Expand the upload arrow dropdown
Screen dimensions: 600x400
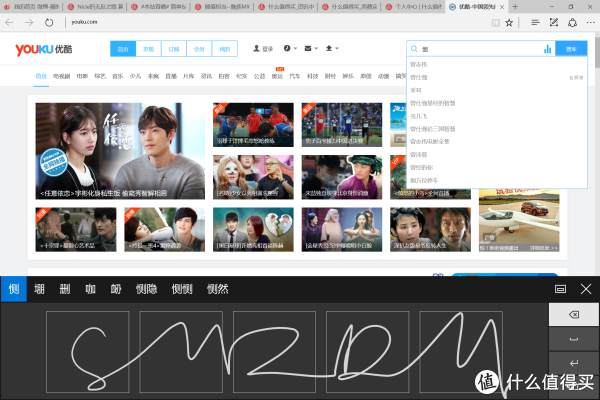click(x=332, y=48)
